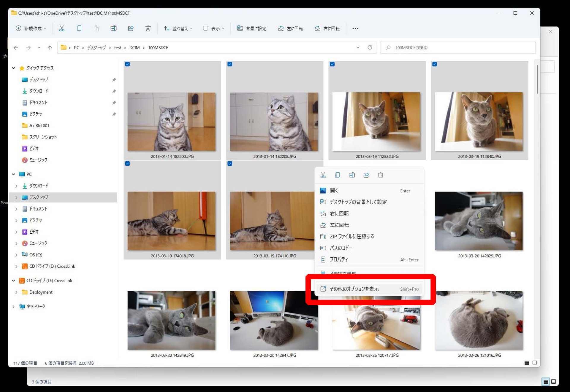The height and width of the screenshot is (392, 570).
Task: Uncheck the 2013-03-19 112840.JPG thumbnail checkbox
Action: (x=435, y=64)
